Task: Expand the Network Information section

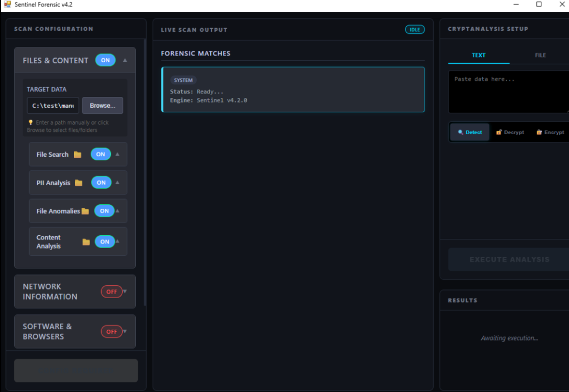Action: click(125, 291)
